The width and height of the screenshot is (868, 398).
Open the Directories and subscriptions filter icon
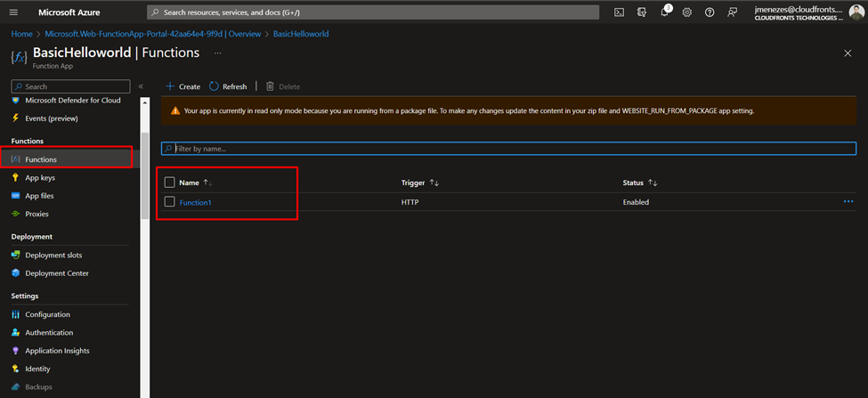pos(642,12)
